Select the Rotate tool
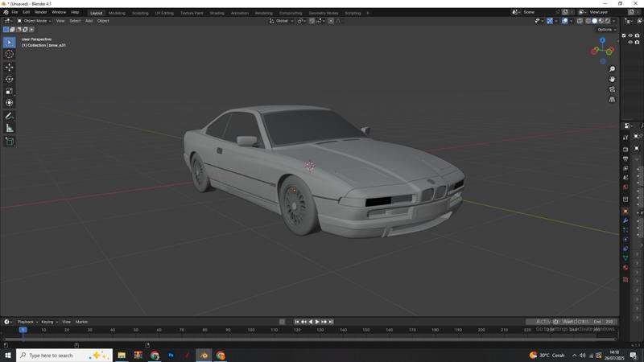This screenshot has height=362, width=644. point(10,79)
